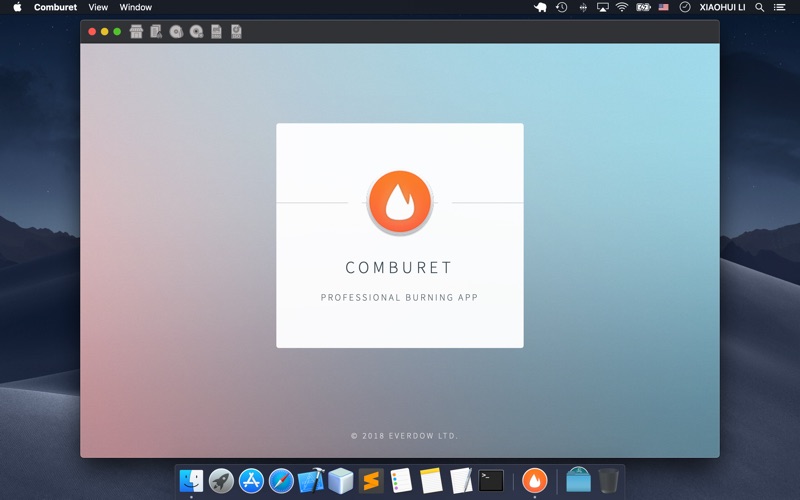This screenshot has width=800, height=500.
Task: Click the Comburet flame icon in Dock
Action: 535,481
